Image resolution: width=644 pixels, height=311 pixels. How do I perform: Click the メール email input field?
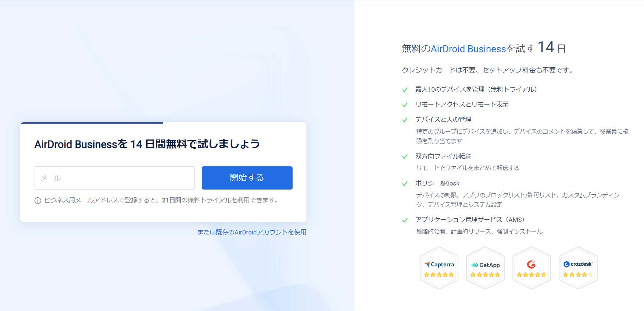[x=115, y=178]
